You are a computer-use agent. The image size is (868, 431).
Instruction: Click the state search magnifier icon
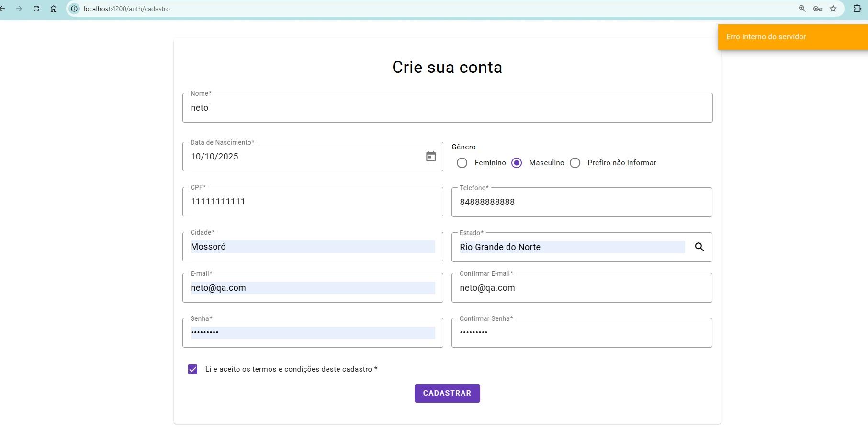[699, 247]
